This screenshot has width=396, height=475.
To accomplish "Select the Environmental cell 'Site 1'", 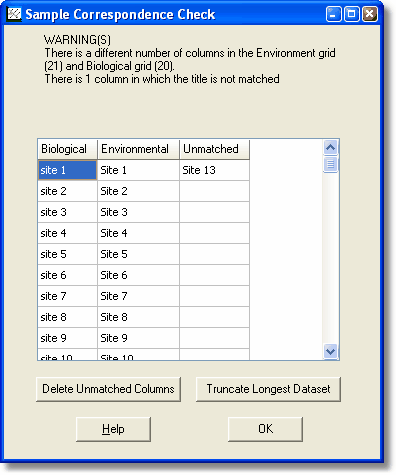I will (x=138, y=170).
